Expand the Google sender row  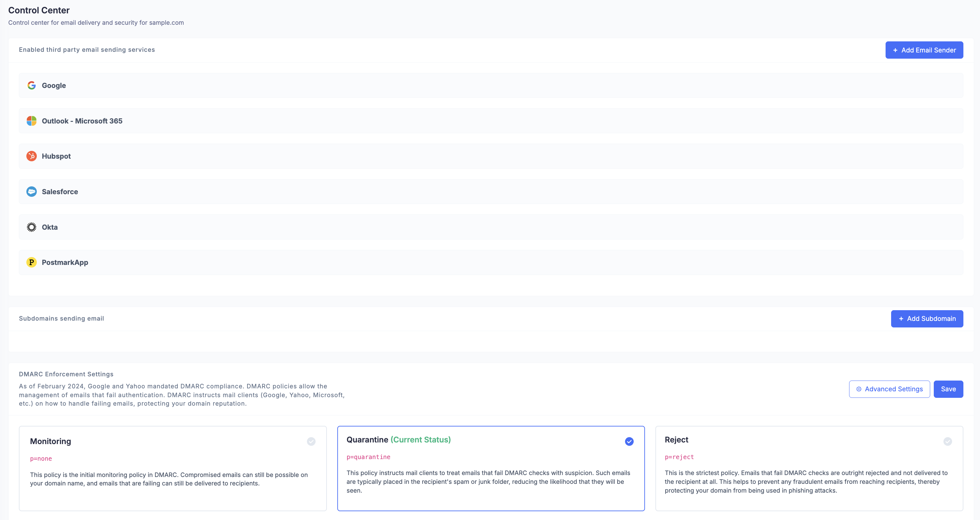pyautogui.click(x=491, y=85)
